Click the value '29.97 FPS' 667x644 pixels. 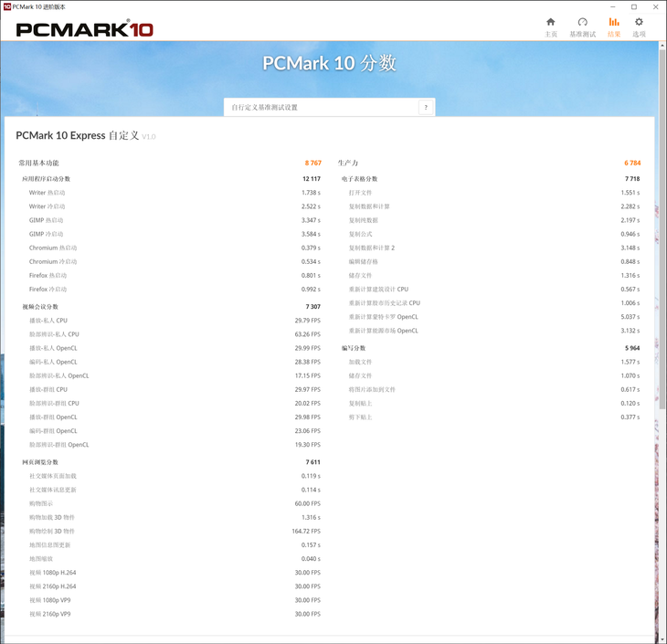pyautogui.click(x=308, y=390)
